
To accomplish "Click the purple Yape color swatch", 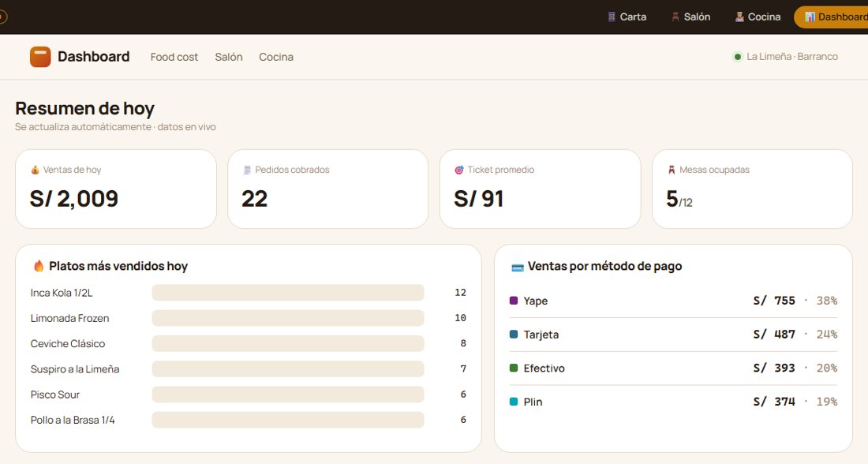I will click(514, 301).
